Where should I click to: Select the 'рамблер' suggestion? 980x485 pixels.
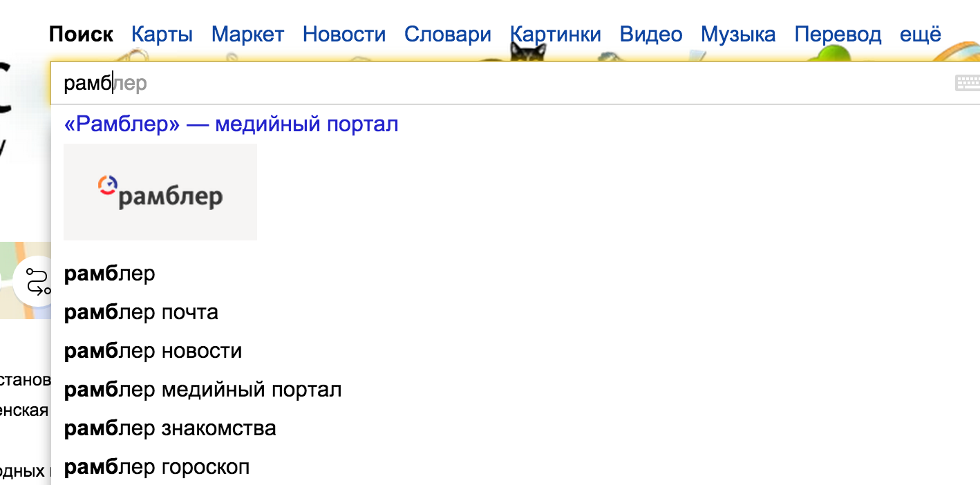[110, 274]
